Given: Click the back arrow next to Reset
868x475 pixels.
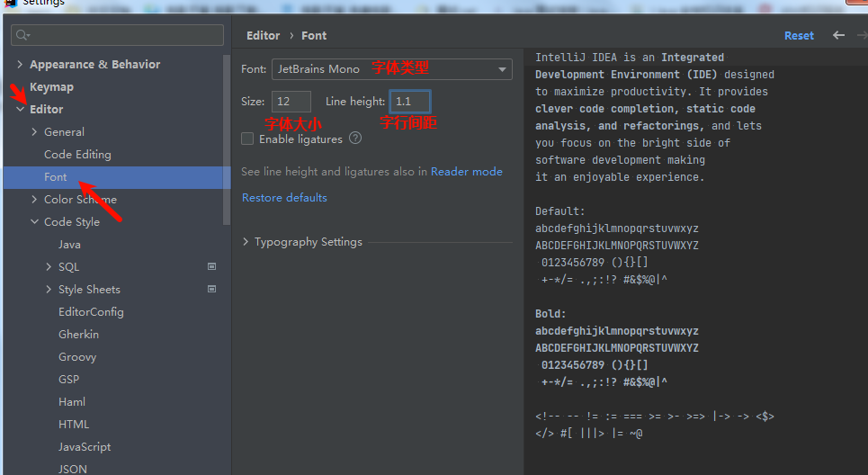Looking at the screenshot, I should [x=838, y=35].
